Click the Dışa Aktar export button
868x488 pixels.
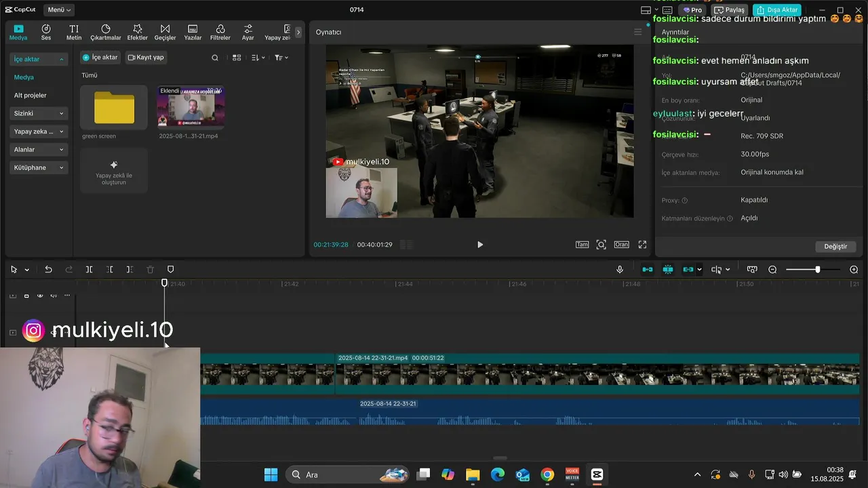coord(776,10)
